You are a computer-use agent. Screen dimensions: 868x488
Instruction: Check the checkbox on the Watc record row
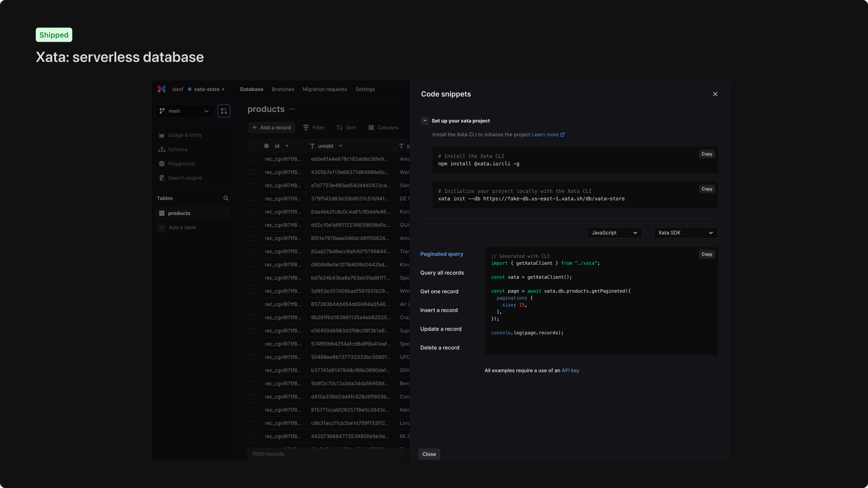(252, 172)
